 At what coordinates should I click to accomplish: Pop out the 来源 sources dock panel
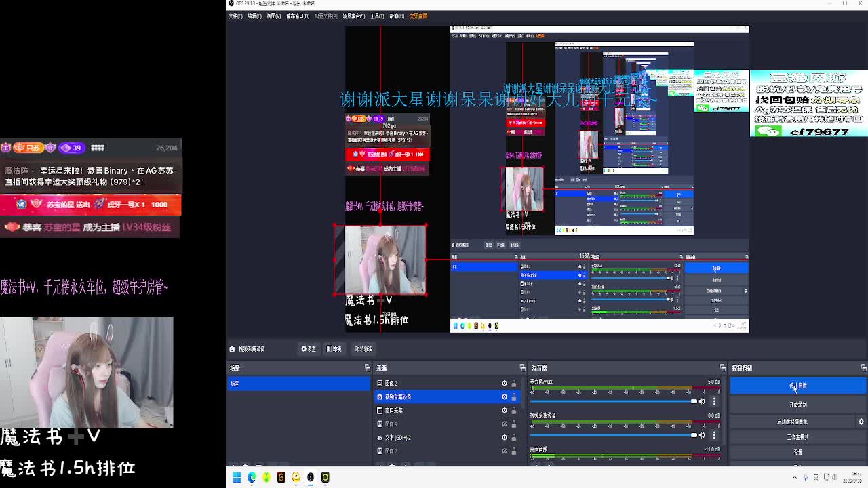pos(522,368)
